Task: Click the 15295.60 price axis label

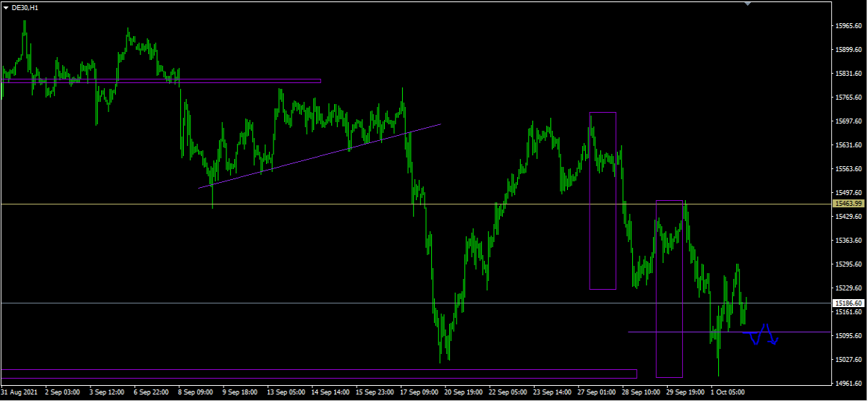Action: point(848,264)
